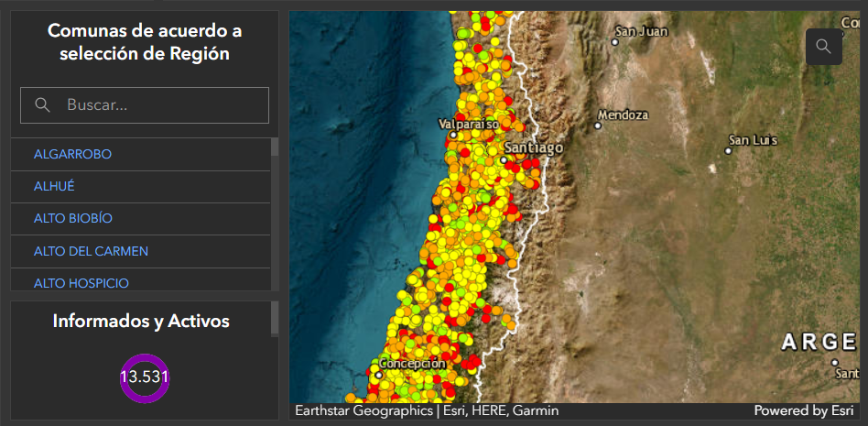Open the Powered by Esri link

click(x=806, y=411)
